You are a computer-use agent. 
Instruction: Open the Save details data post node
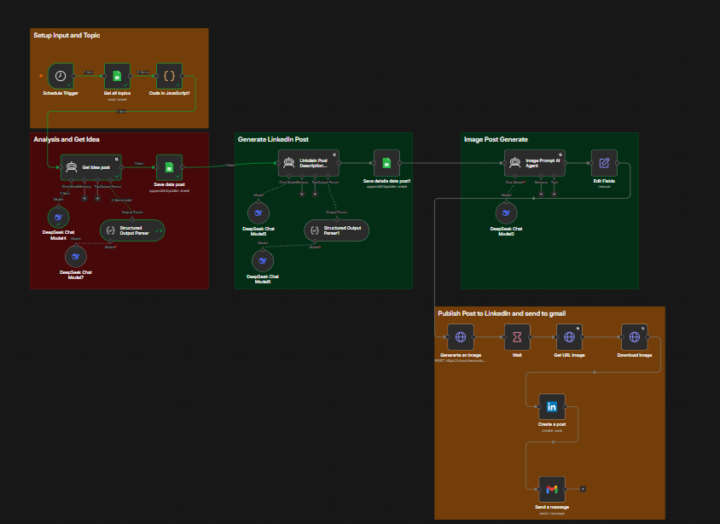[x=387, y=163]
